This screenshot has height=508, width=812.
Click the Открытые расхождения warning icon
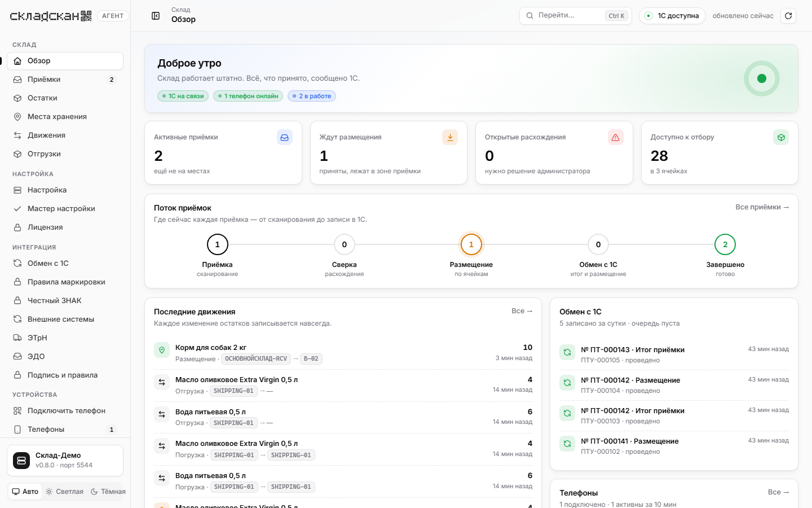pyautogui.click(x=615, y=137)
